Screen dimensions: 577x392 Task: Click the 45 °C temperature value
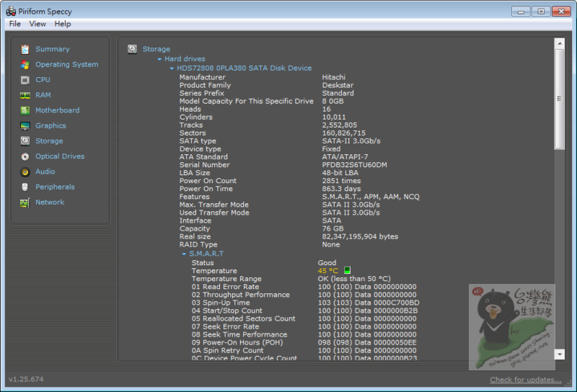pos(328,271)
